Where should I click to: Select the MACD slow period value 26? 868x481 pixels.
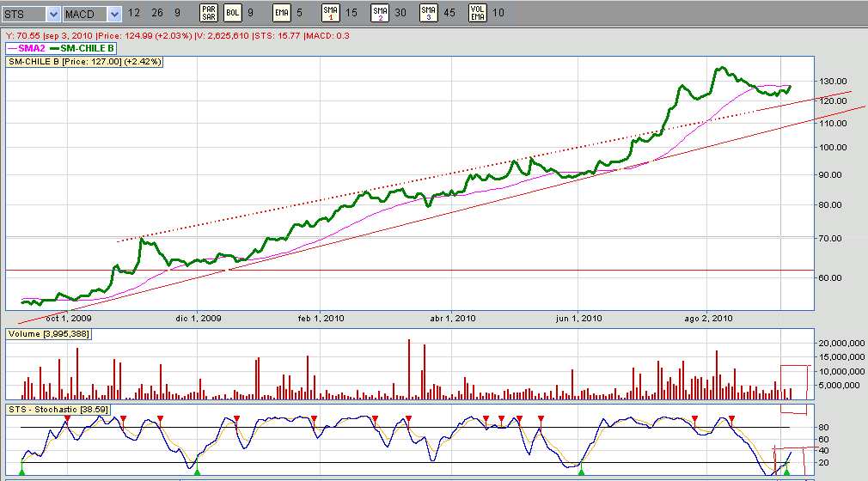156,14
